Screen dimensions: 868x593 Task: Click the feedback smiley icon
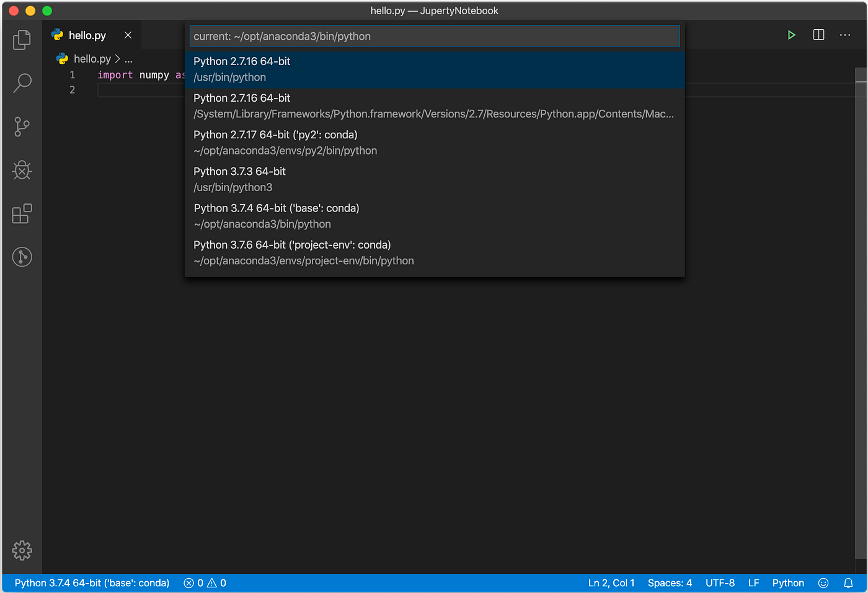coord(823,583)
